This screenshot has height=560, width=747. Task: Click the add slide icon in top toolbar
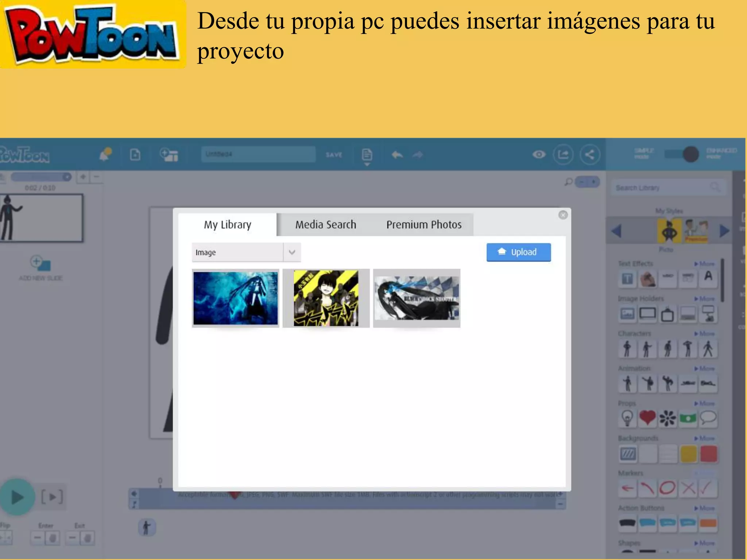169,155
